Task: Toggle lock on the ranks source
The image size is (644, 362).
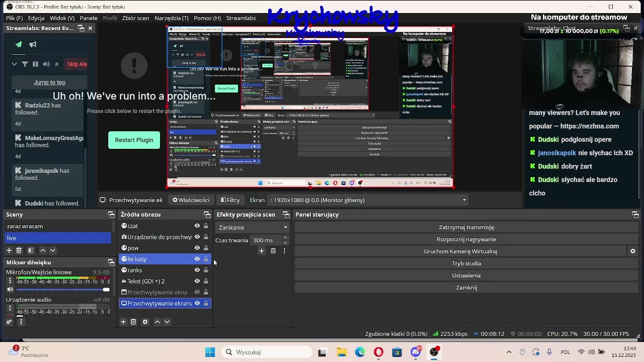Action: pyautogui.click(x=206, y=270)
